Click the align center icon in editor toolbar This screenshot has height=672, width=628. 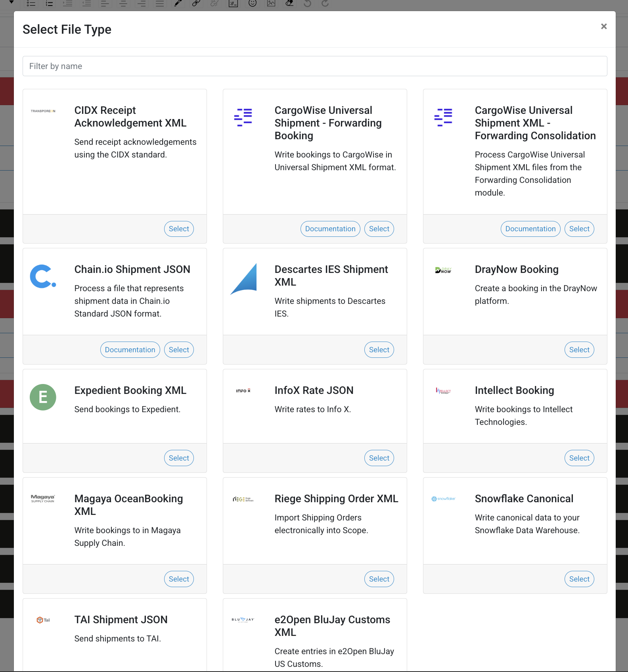point(123,3)
